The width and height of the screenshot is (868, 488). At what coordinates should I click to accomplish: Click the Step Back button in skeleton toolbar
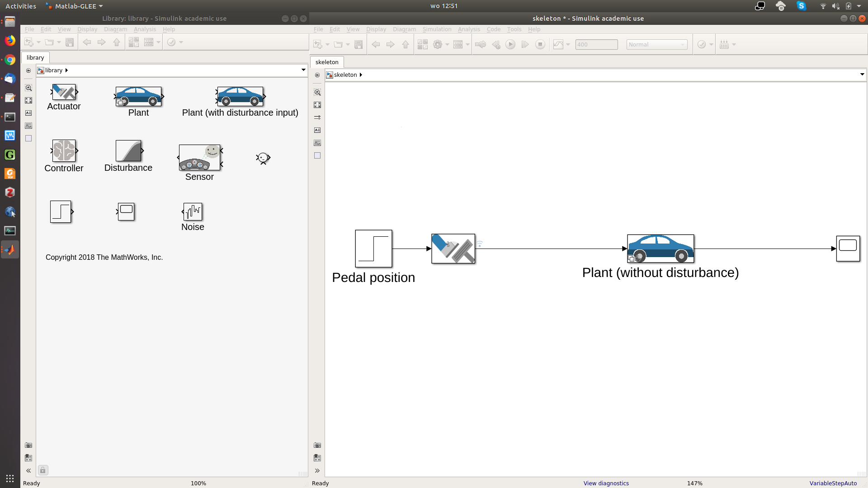tap(496, 44)
